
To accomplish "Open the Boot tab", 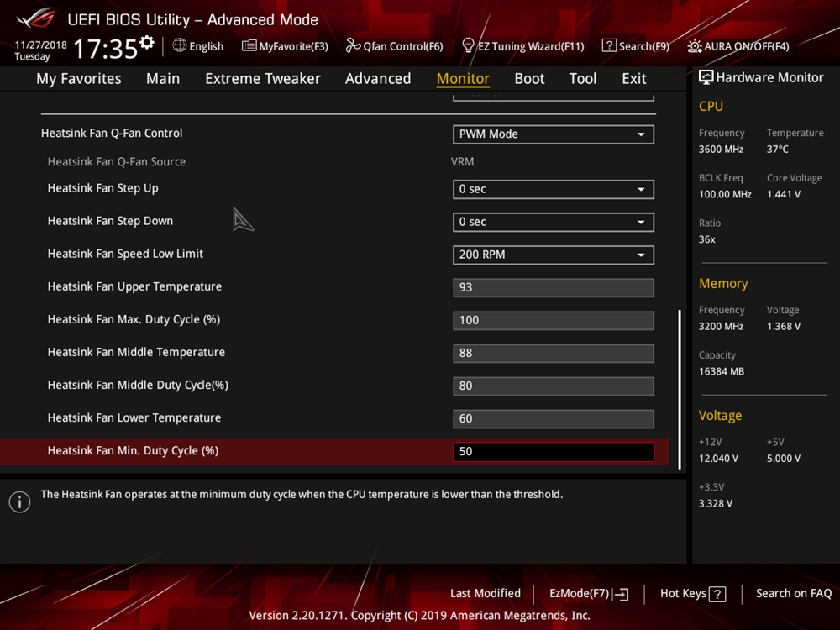I will 529,79.
